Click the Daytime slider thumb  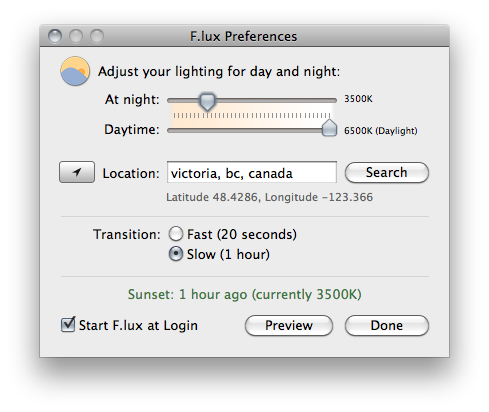click(x=329, y=128)
